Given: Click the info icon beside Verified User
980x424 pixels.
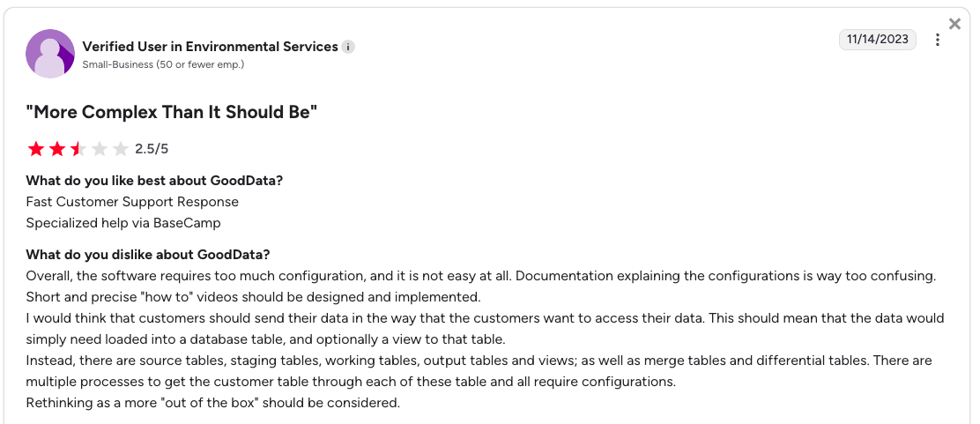Looking at the screenshot, I should [348, 47].
